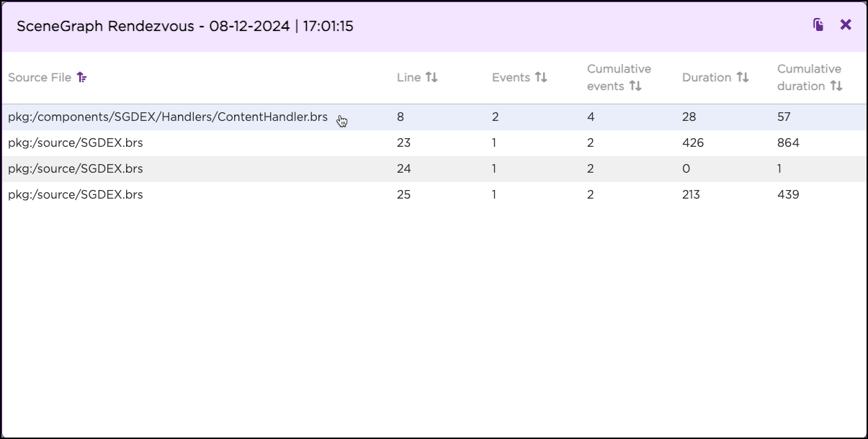Click the cumulative duration value 439

(788, 195)
